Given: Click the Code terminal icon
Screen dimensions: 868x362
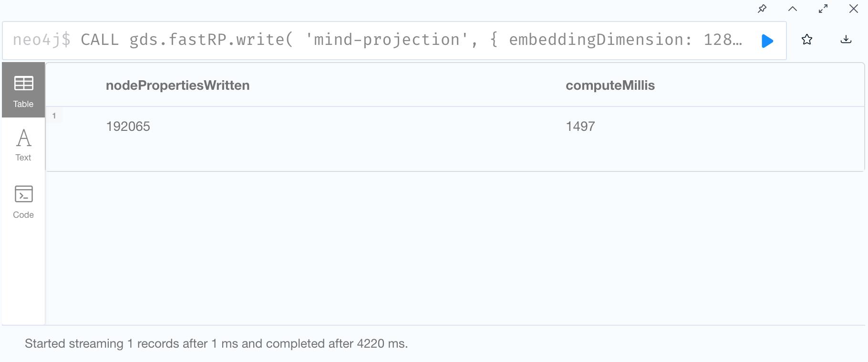Looking at the screenshot, I should (24, 194).
